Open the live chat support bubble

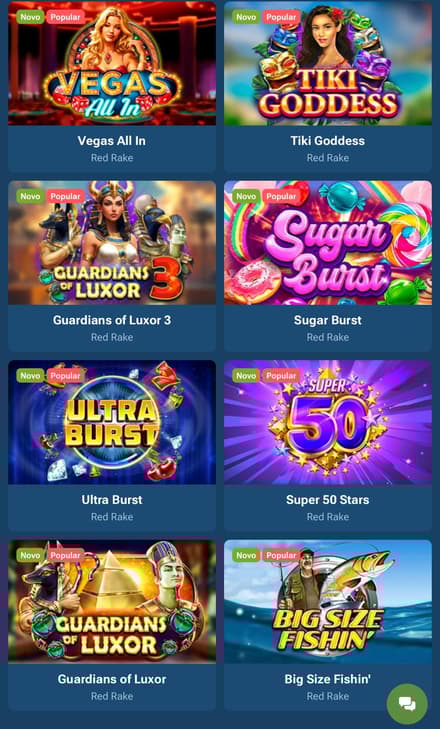(407, 704)
